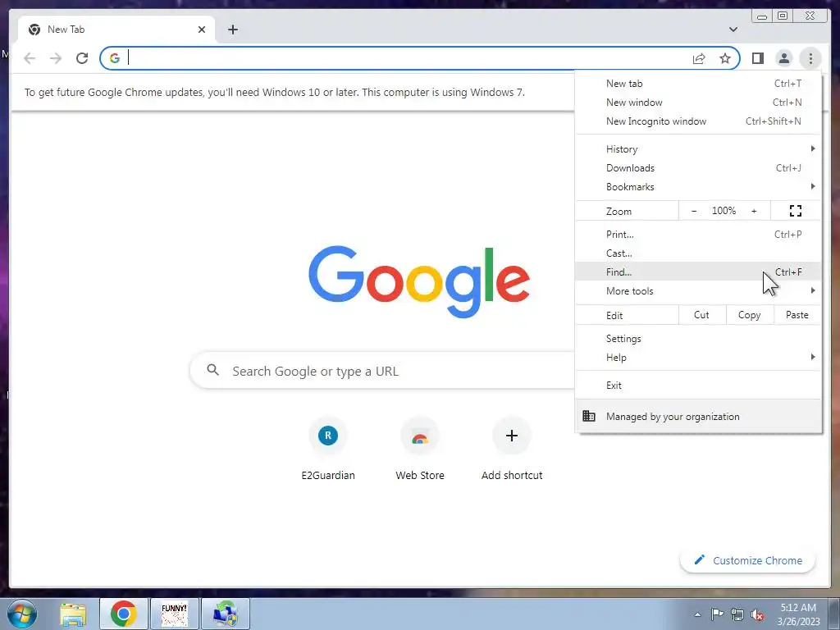The width and height of the screenshot is (840, 630).
Task: Close the New Tab tab
Action: 202,30
